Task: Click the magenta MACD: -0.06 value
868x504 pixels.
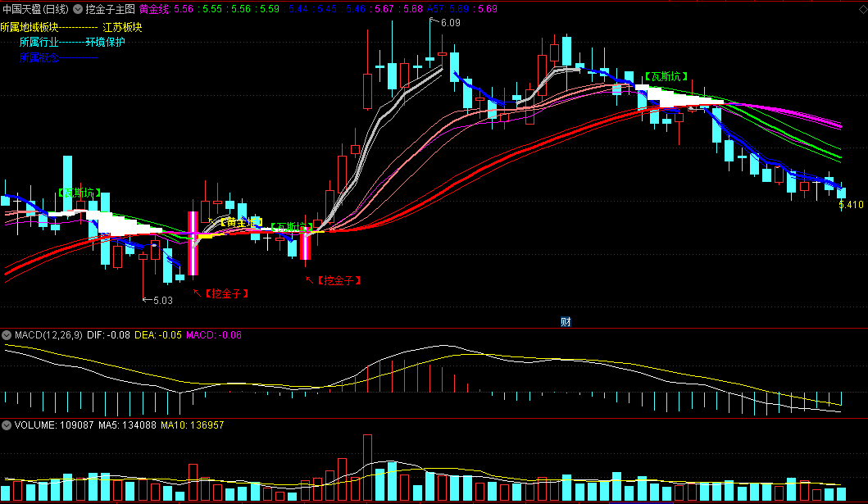Action: 214,334
